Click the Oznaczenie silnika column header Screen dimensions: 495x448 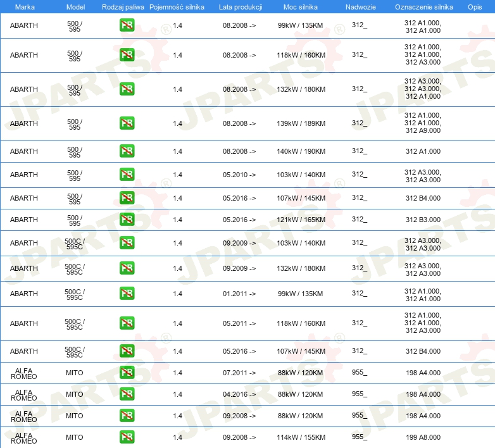point(423,6)
